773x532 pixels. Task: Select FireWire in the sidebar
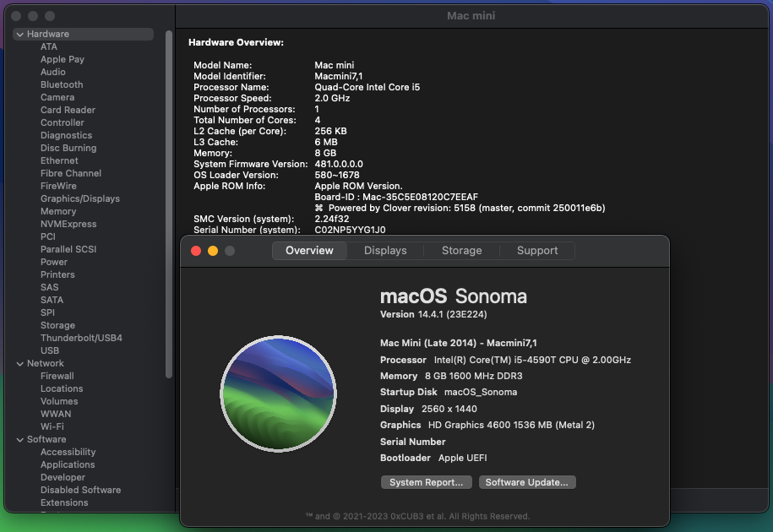[x=58, y=186]
